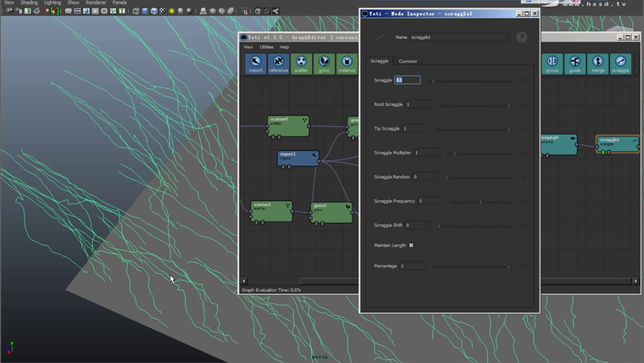This screenshot has width=644, height=363.
Task: Open the Renderer viewport menu
Action: [x=96, y=3]
